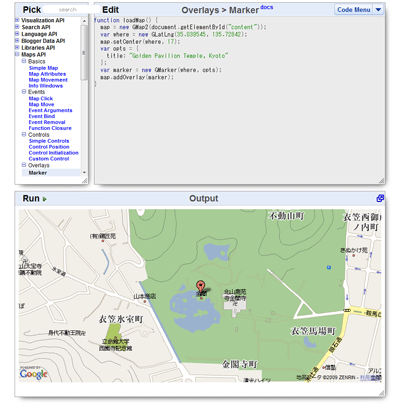Collapse the Maps API tree node
This screenshot has height=412, width=400.
click(17, 54)
